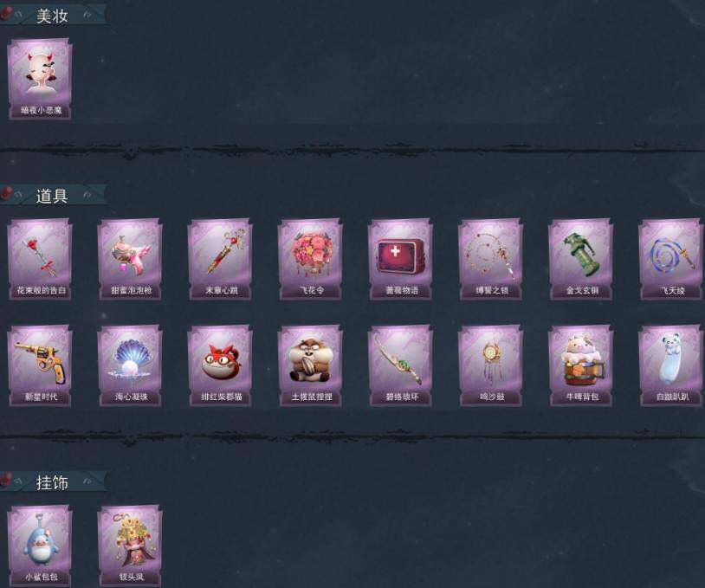Choose the 缚誓之链 chain prop
The width and height of the screenshot is (705, 588).
coord(491,260)
